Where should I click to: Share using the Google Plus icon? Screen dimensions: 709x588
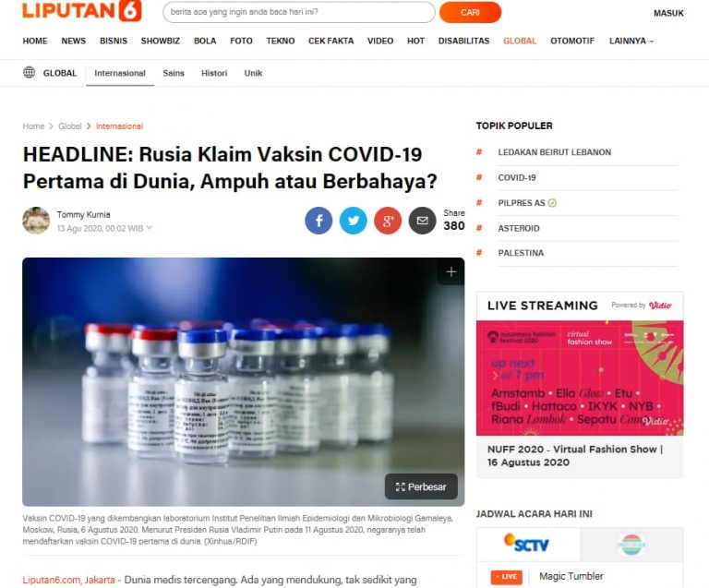388,221
